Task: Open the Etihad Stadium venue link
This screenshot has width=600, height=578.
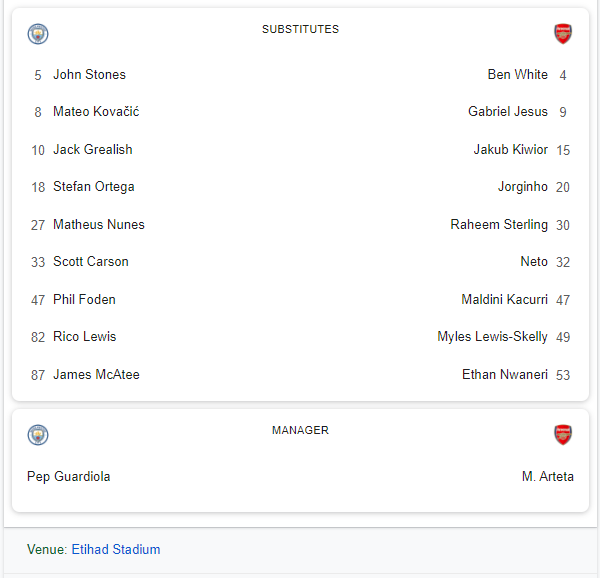Action: pyautogui.click(x=115, y=549)
